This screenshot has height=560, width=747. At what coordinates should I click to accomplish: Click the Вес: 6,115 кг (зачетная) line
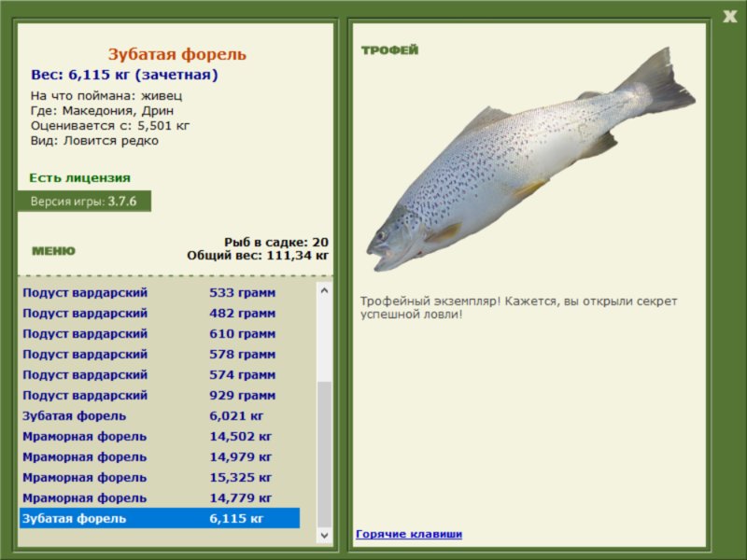point(124,75)
